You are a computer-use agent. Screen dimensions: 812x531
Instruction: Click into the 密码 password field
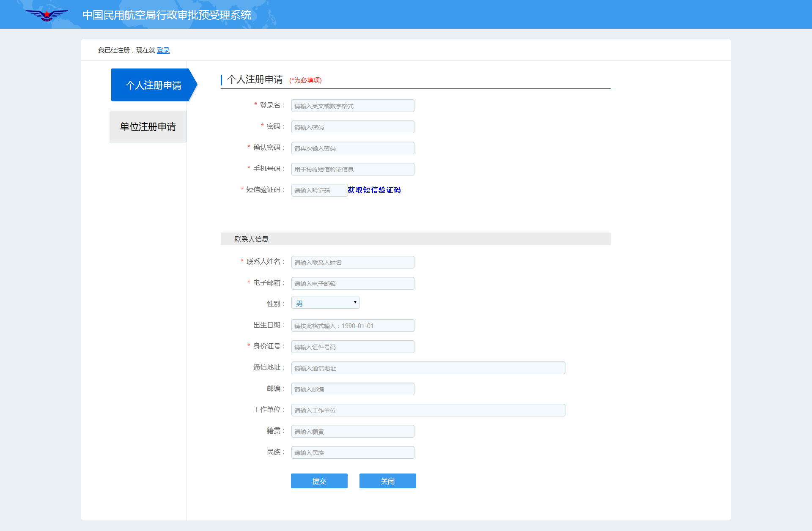(x=353, y=127)
